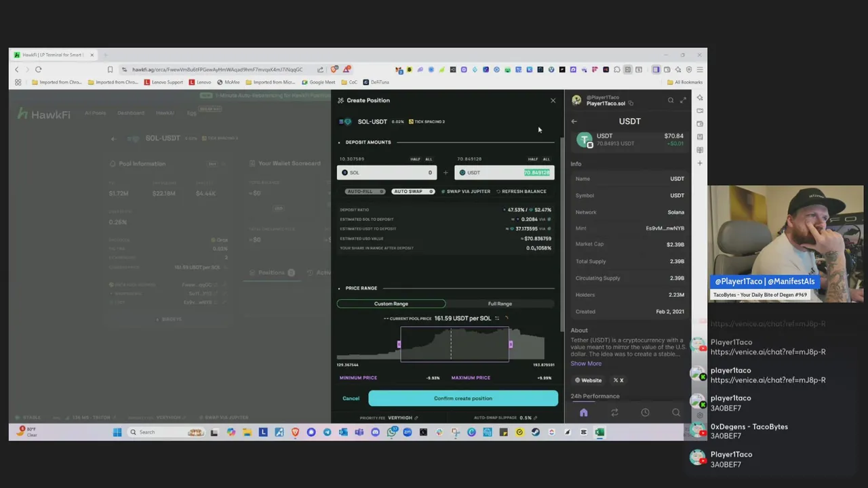Click the Create Position dialog scrollbar
This screenshot has width=868, height=488.
(x=561, y=234)
